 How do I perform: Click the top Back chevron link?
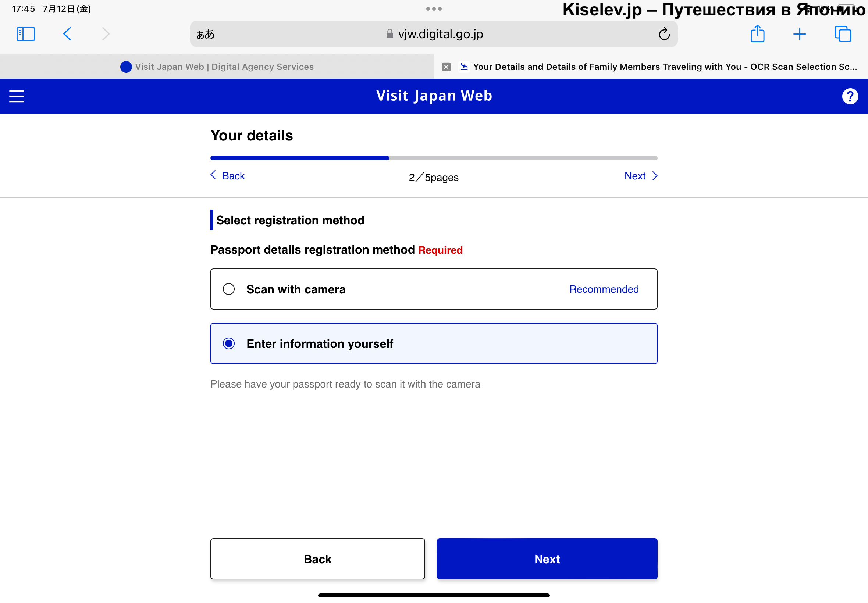pyautogui.click(x=228, y=176)
